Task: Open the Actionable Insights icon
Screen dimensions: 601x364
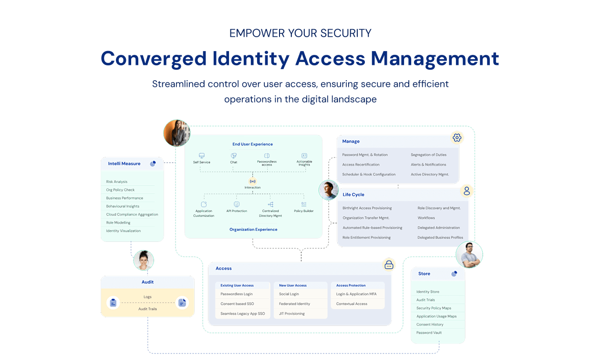Action: pyautogui.click(x=304, y=156)
